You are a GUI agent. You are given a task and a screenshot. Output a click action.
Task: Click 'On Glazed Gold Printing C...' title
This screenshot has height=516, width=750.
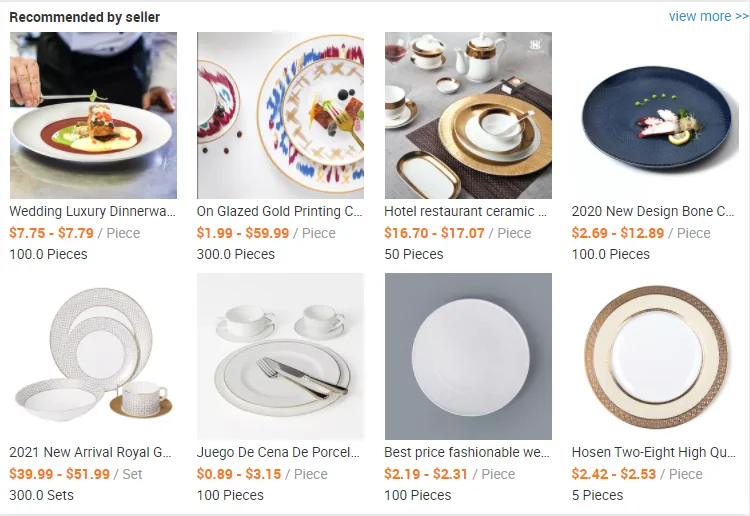point(279,211)
